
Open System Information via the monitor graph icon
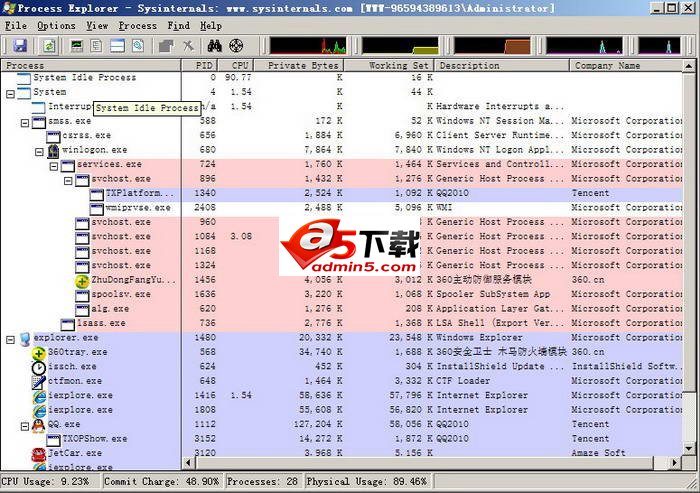[77, 46]
